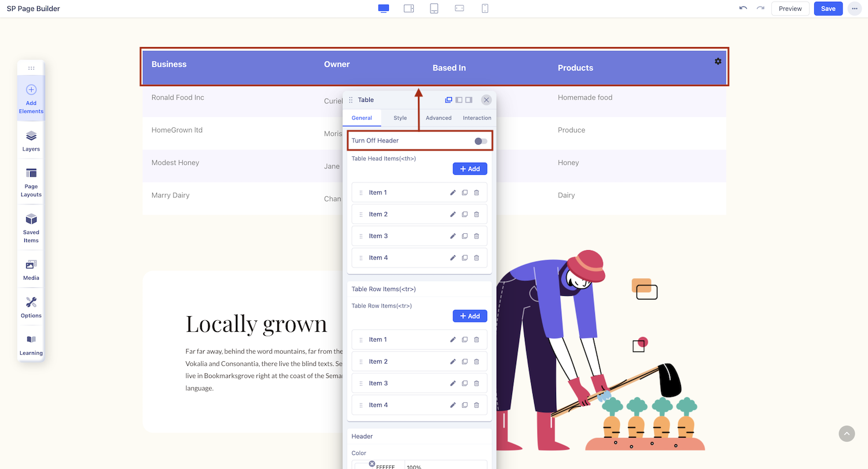Delete Item 3 in Table Row Items
The height and width of the screenshot is (469, 868).
[477, 383]
